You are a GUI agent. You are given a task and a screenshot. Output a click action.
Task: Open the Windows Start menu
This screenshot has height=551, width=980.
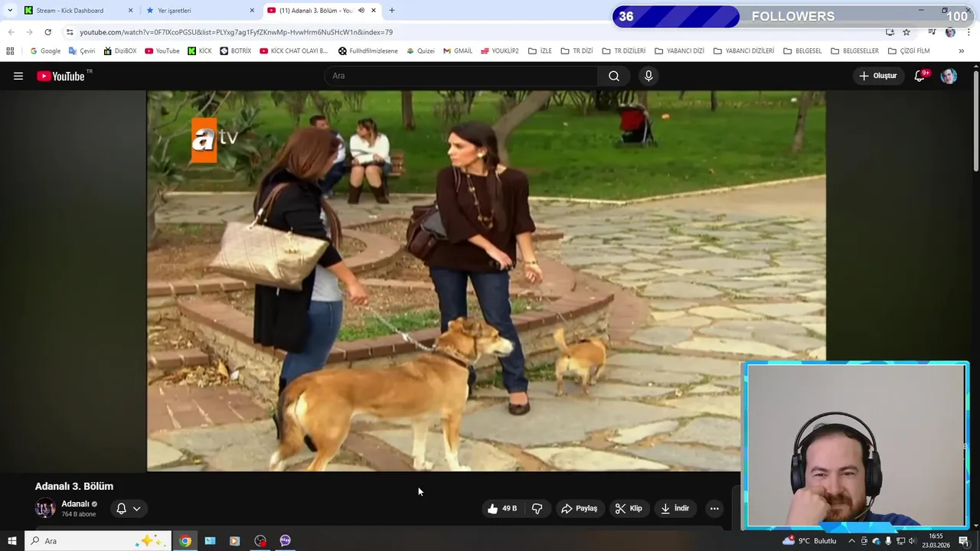(12, 541)
